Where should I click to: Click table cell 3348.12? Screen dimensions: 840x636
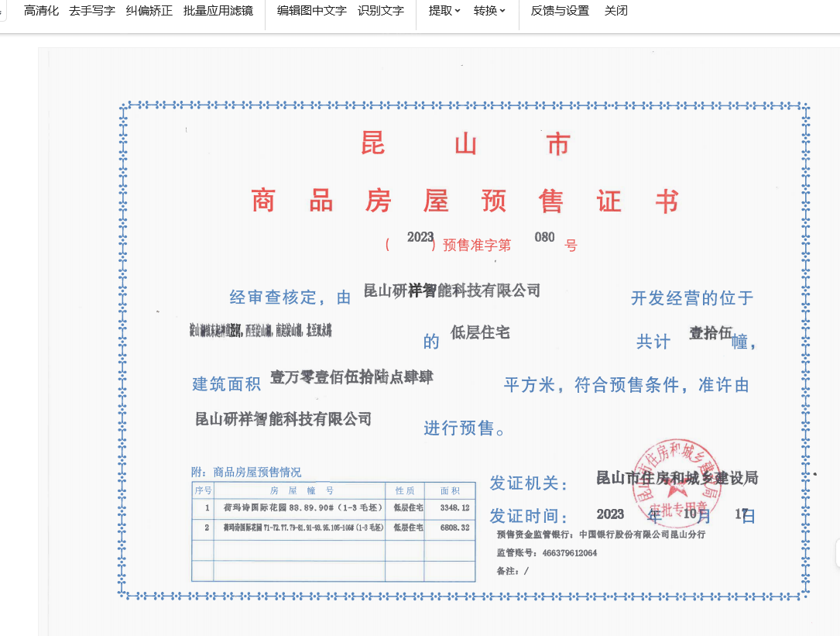coord(454,507)
